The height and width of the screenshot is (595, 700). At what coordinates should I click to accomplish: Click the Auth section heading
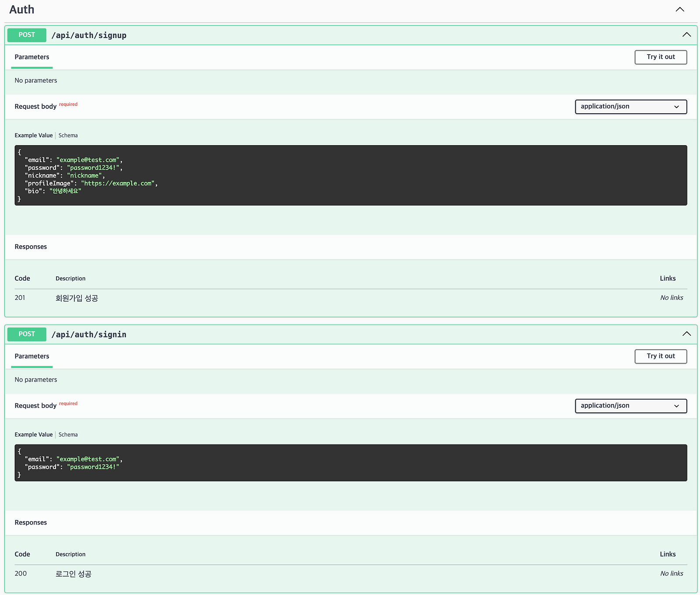(22, 10)
